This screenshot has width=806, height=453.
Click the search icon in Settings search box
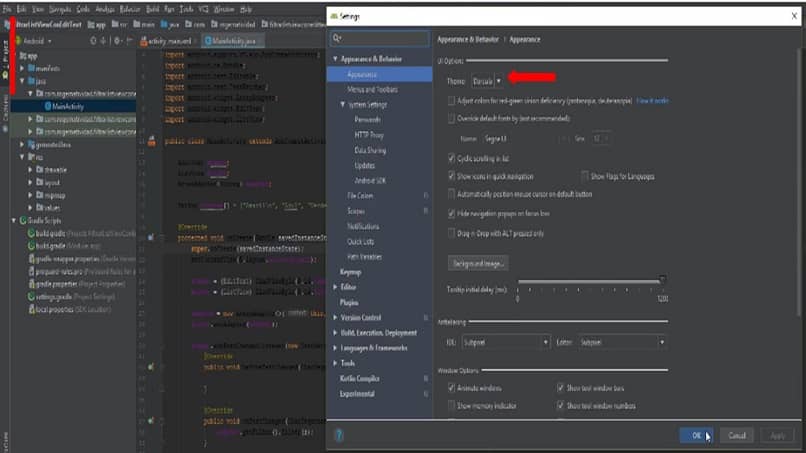336,38
